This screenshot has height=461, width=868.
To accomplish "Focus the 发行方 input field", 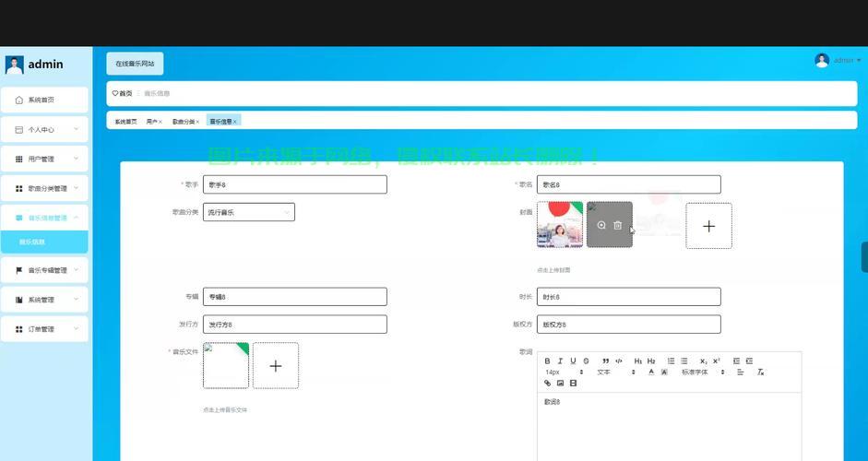I will 295,325.
